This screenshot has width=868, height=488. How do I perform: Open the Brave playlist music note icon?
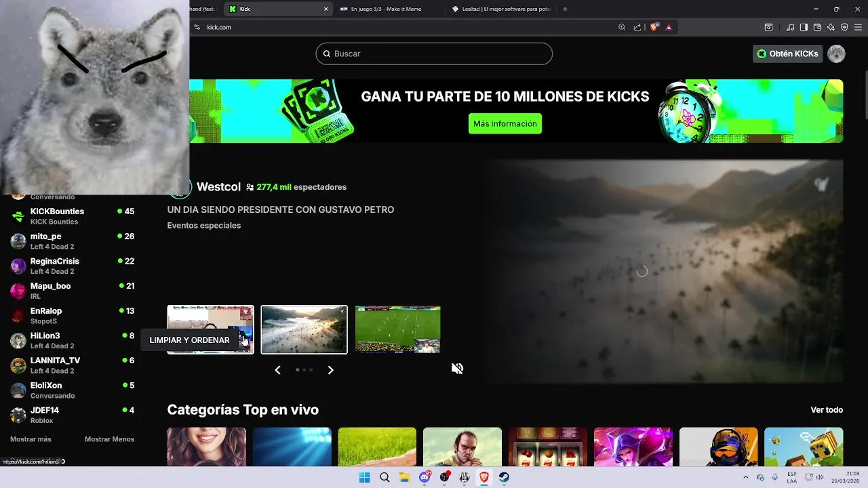click(791, 27)
